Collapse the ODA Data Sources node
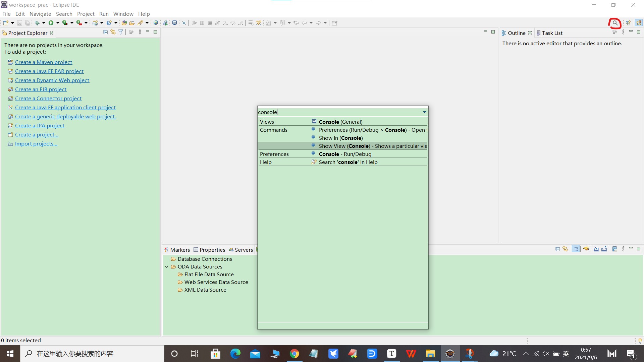The height and width of the screenshot is (362, 644). [x=167, y=267]
